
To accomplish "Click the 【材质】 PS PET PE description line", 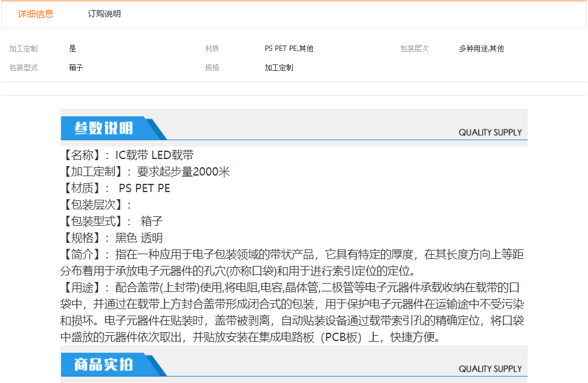I will (115, 189).
